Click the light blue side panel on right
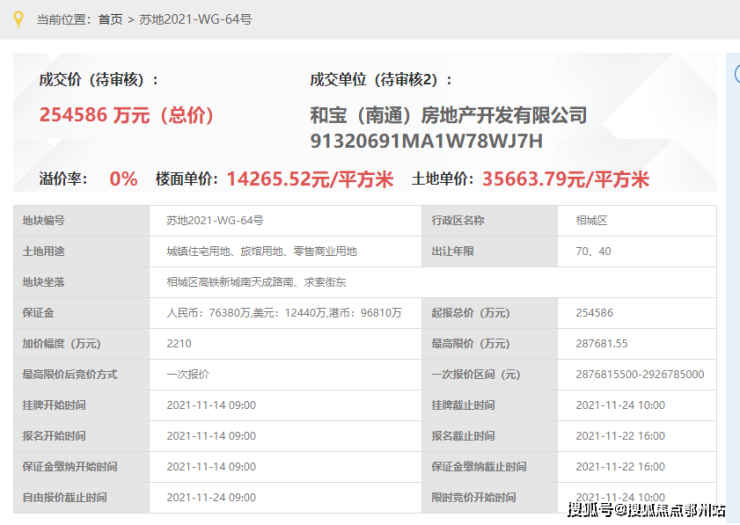 point(732,280)
